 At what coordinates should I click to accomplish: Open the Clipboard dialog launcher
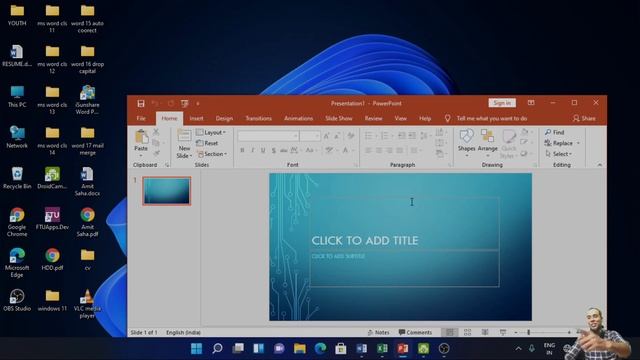167,165
